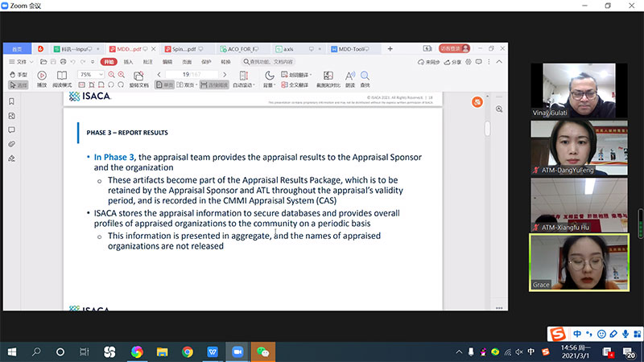Image resolution: width=644 pixels, height=362 pixels.
Task: Collapse the ribbon with chevron arrow
Action: [499, 62]
